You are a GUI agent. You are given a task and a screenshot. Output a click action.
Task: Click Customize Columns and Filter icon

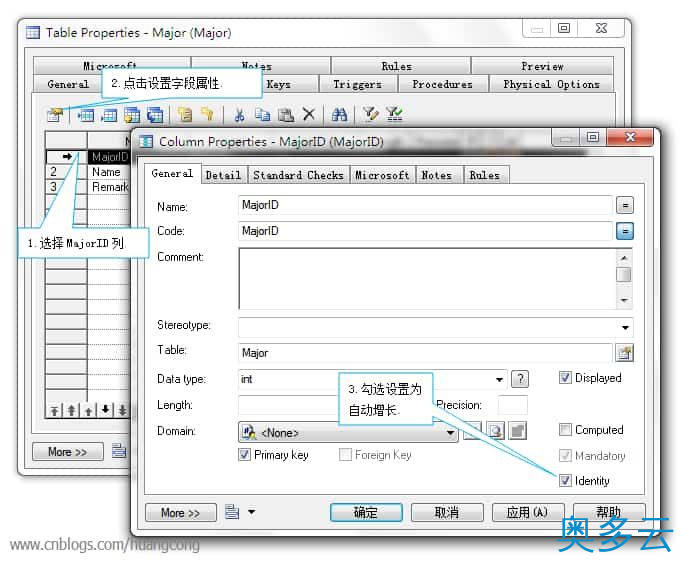(x=370, y=114)
